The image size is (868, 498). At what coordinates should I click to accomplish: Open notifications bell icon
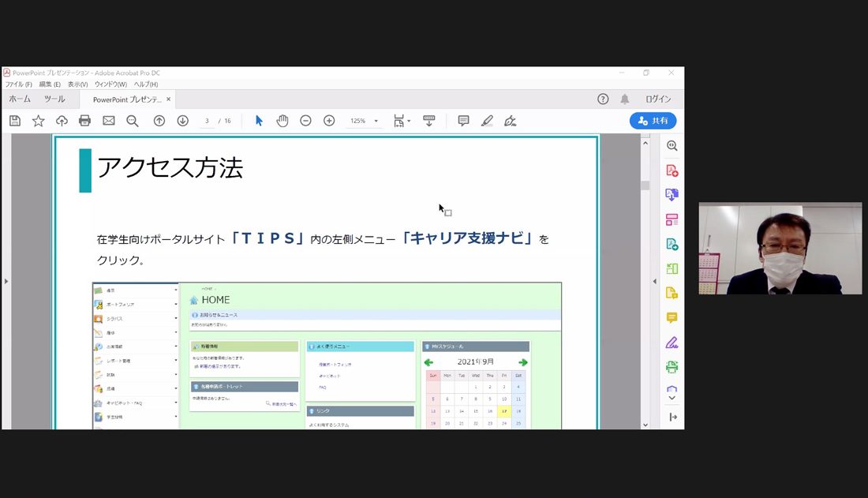[x=624, y=99]
